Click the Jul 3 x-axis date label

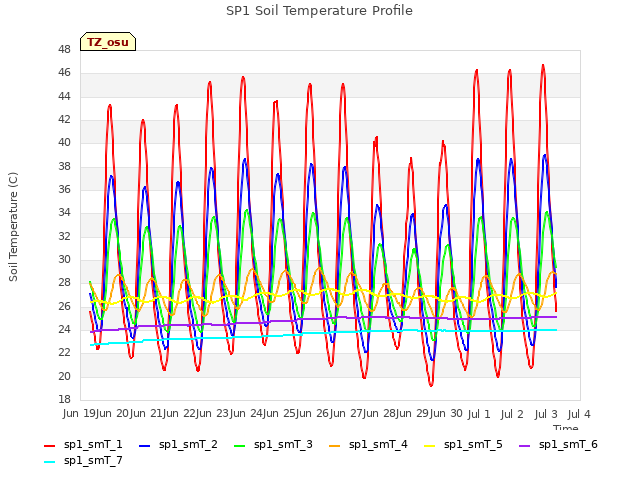pyautogui.click(x=546, y=414)
